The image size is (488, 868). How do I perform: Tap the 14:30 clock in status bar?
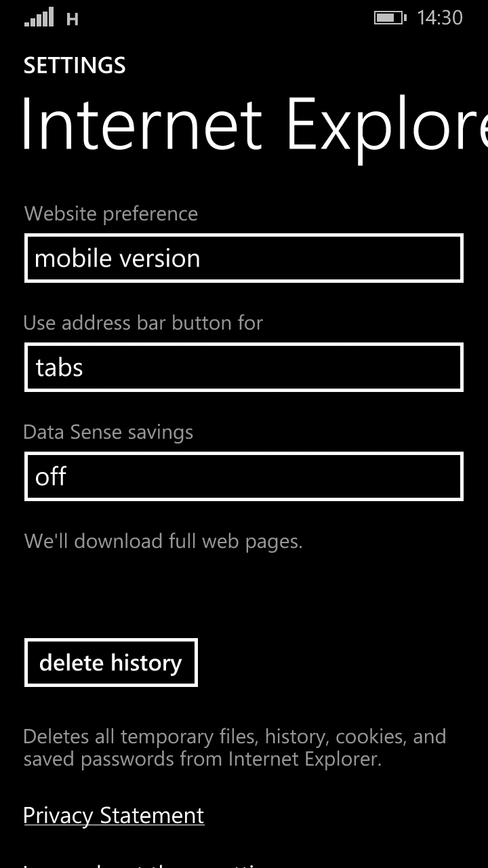coord(440,18)
